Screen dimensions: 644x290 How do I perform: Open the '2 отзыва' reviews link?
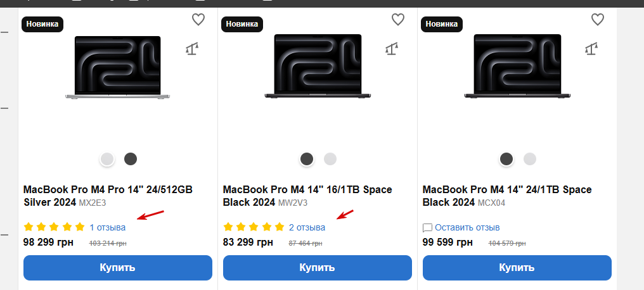[x=307, y=227]
